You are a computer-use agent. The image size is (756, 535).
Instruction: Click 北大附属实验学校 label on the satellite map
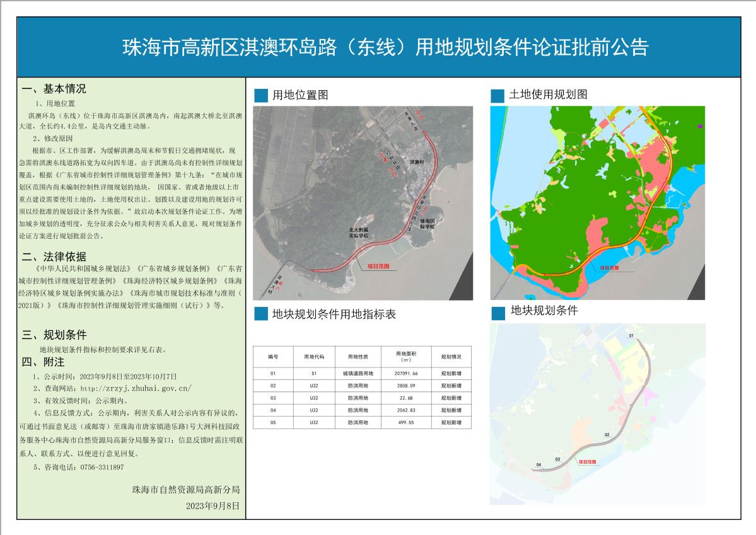359,233
